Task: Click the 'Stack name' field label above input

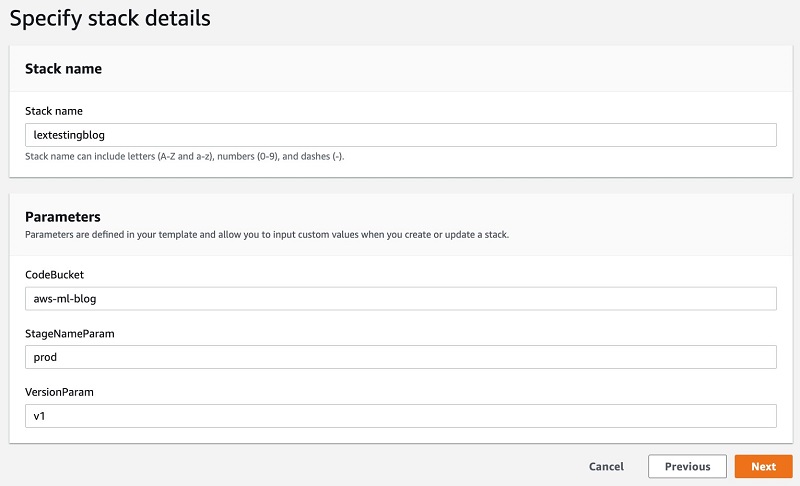Action: pos(54,111)
